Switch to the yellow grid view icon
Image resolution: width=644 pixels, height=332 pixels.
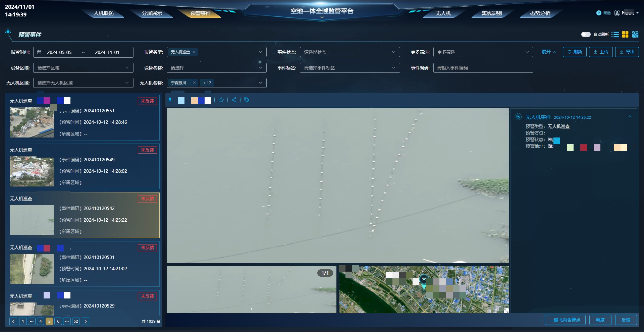click(x=625, y=35)
